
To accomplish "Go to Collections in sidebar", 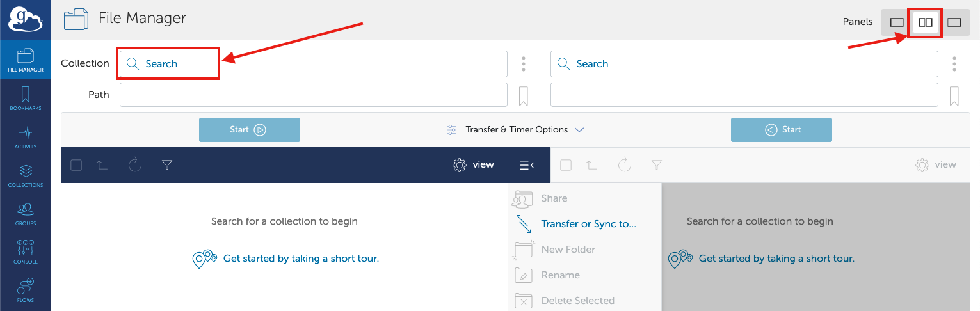I will [26, 176].
